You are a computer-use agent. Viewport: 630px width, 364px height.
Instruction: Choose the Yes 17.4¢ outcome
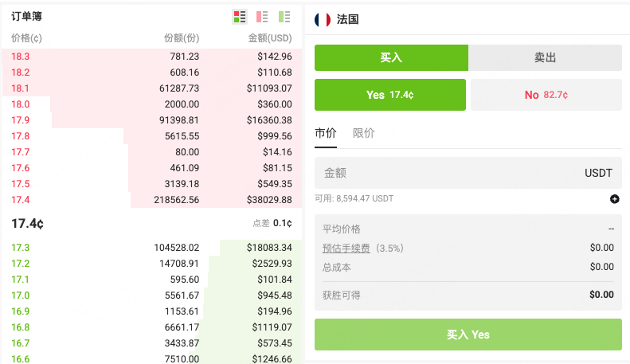point(390,95)
